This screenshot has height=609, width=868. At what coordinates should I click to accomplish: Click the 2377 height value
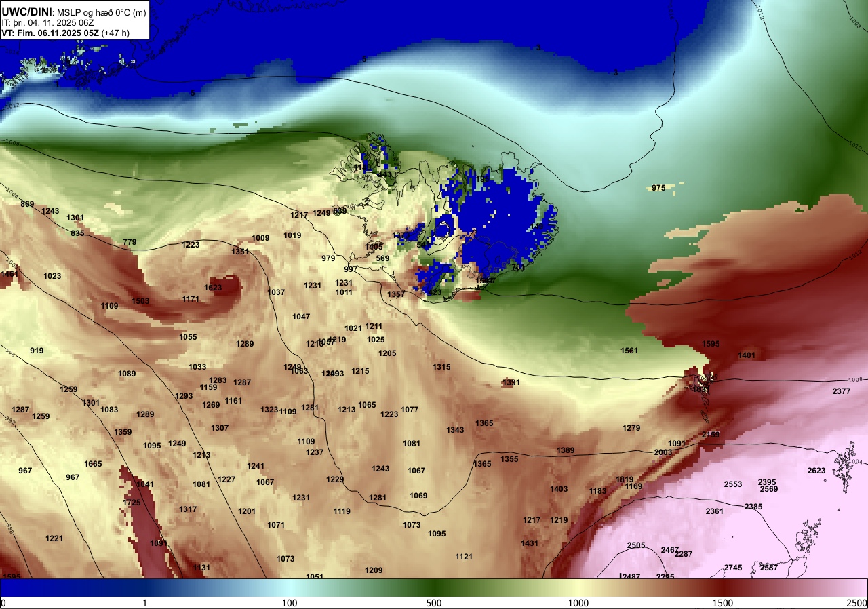[x=842, y=391]
